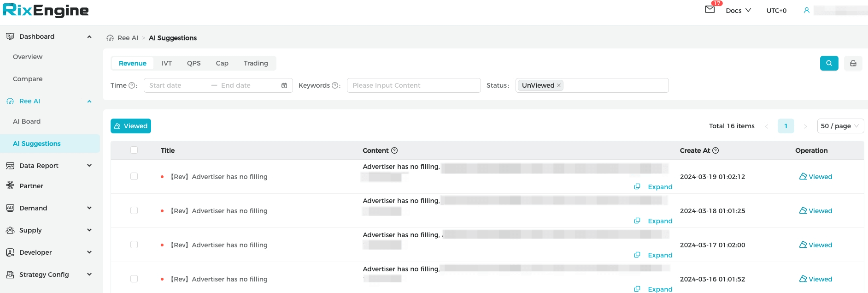Click the Time help question icon

132,85
